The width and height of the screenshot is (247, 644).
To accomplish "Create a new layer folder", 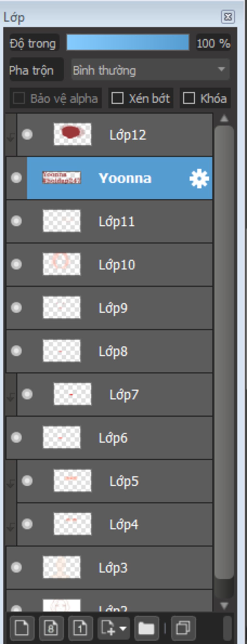I will click(x=146, y=628).
